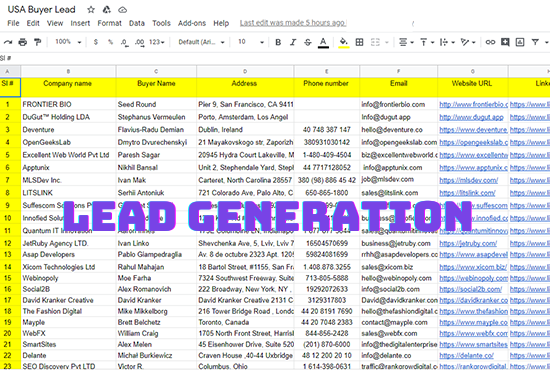Select the Buyer Name header cell

(x=156, y=87)
